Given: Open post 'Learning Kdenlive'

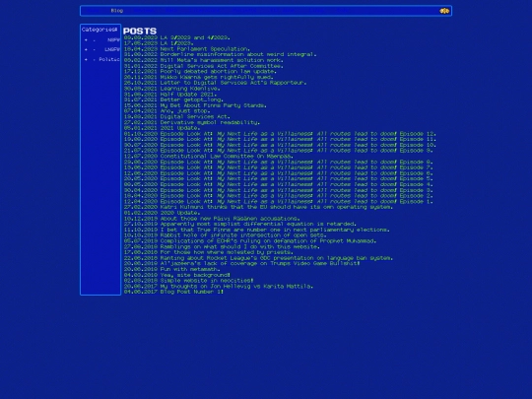Looking at the screenshot, I should [190, 89].
